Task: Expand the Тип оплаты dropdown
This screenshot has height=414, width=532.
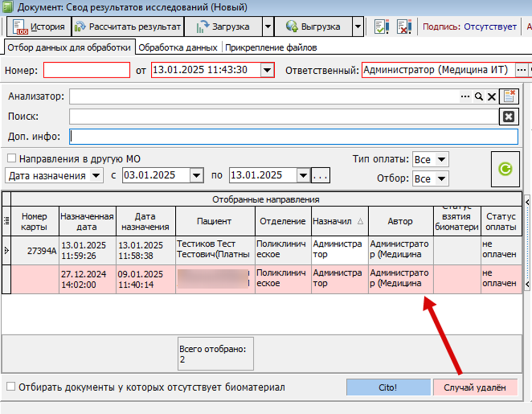Action: tap(442, 159)
